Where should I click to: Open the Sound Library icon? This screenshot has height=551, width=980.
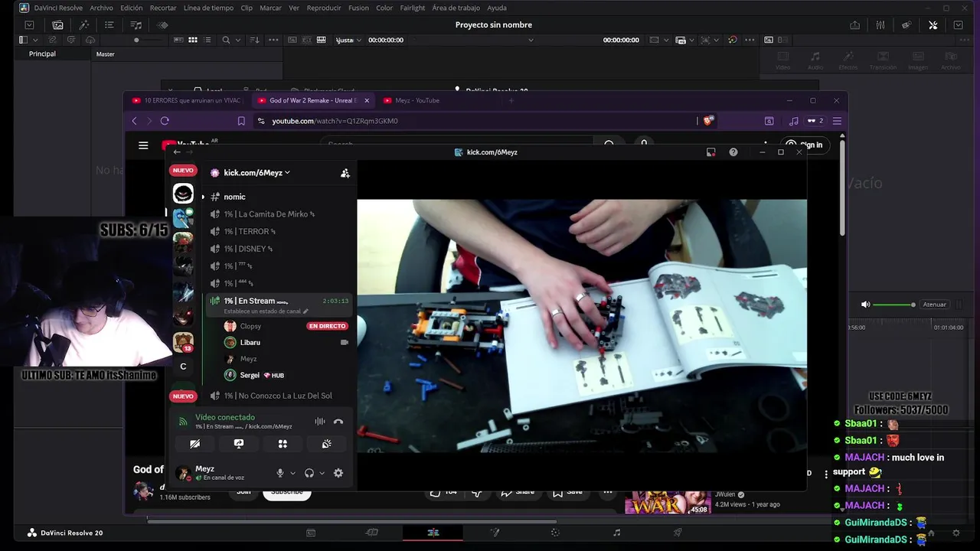[x=136, y=24]
